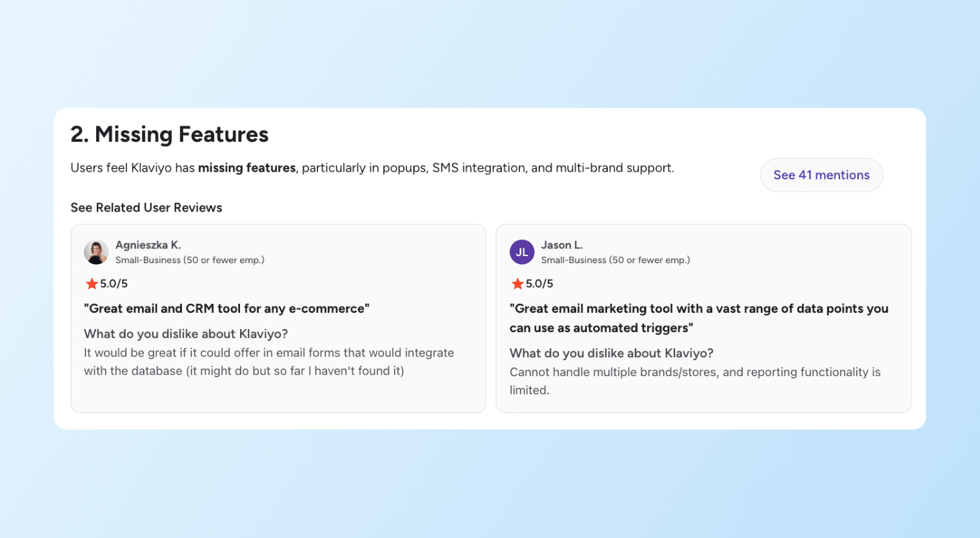Click Agnieszka's "What do you dislike about Klaviyo?" question
The width and height of the screenshot is (980, 538).
(186, 334)
